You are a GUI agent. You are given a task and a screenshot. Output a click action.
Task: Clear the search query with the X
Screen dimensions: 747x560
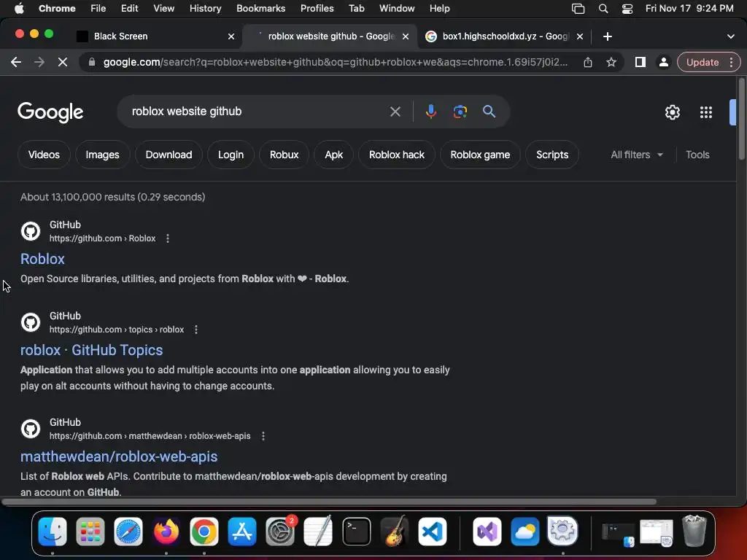pyautogui.click(x=395, y=112)
